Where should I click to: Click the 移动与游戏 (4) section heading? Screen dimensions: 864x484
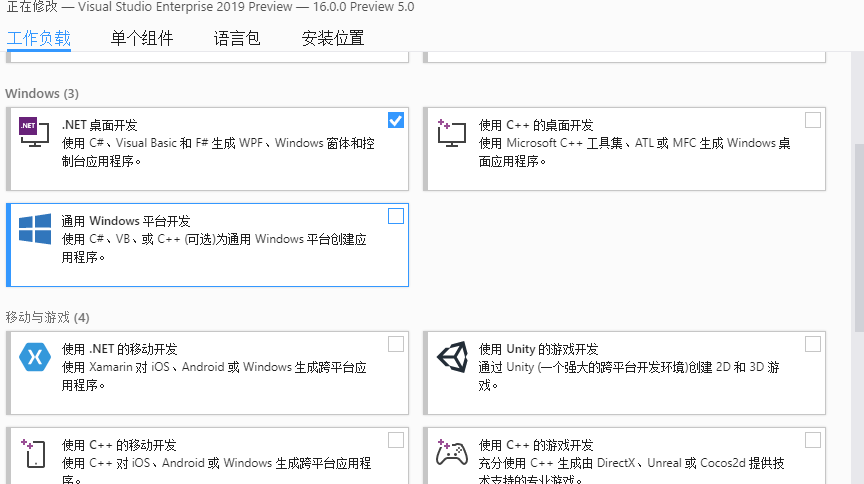pyautogui.click(x=47, y=317)
